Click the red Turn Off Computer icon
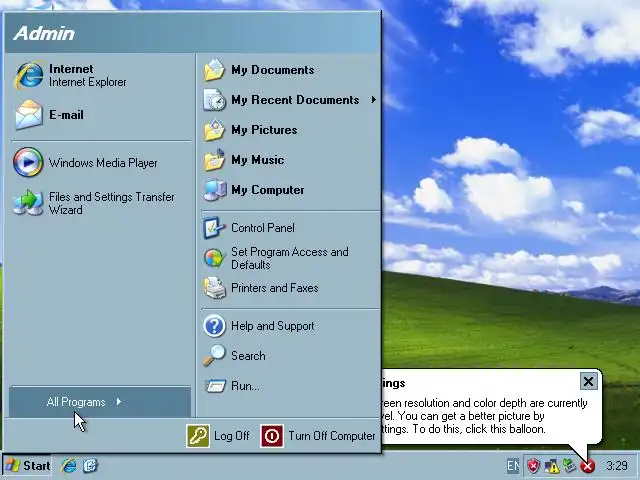The width and height of the screenshot is (640, 480). pyautogui.click(x=272, y=436)
